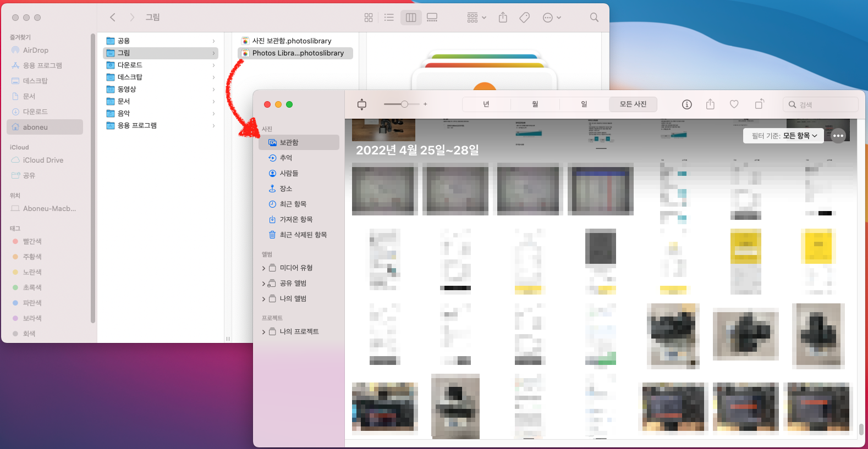Open 최근 삭제된 항목 in Photos sidebar
The height and width of the screenshot is (449, 868).
(x=299, y=235)
